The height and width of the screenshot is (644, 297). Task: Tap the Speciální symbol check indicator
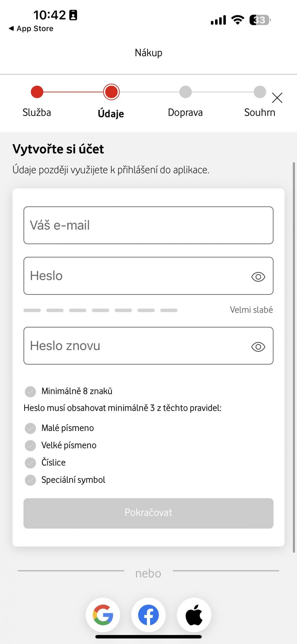(30, 480)
